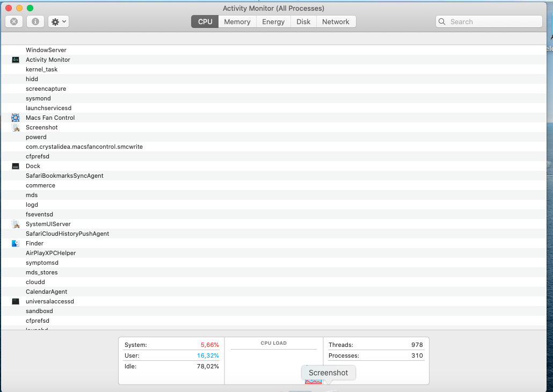Switch to the Disk tab
The height and width of the screenshot is (392, 553).
pos(303,21)
